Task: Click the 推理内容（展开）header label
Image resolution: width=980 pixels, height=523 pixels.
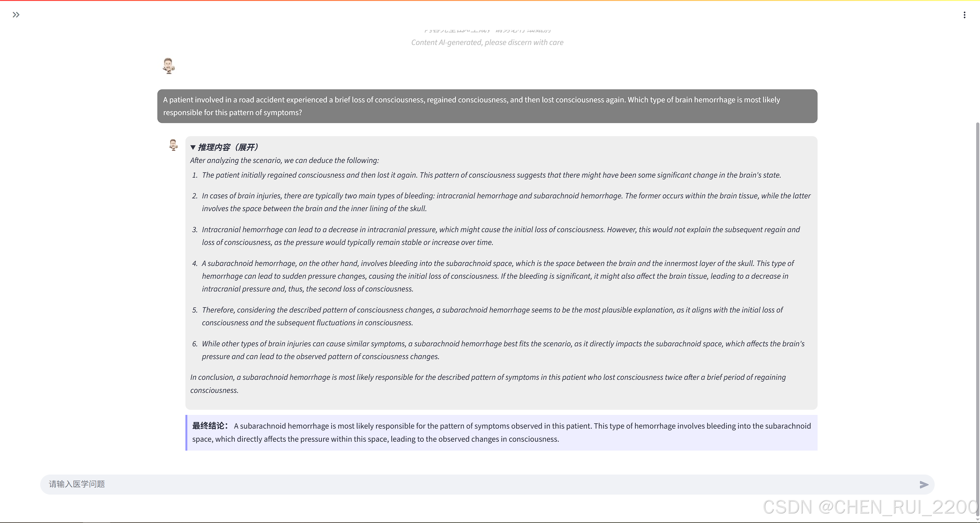Action: (x=228, y=147)
